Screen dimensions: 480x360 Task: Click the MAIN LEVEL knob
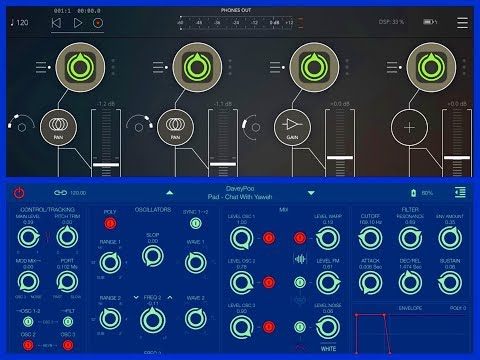point(28,237)
